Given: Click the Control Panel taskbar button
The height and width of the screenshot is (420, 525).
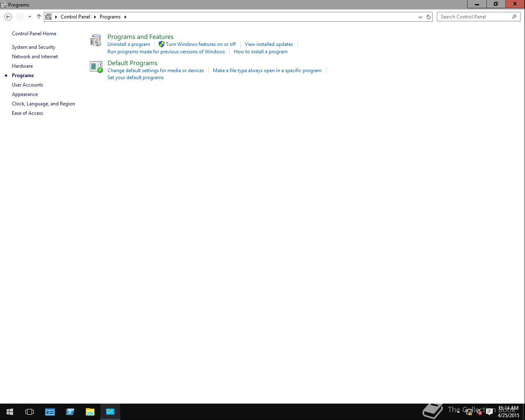Looking at the screenshot, I should [x=110, y=412].
